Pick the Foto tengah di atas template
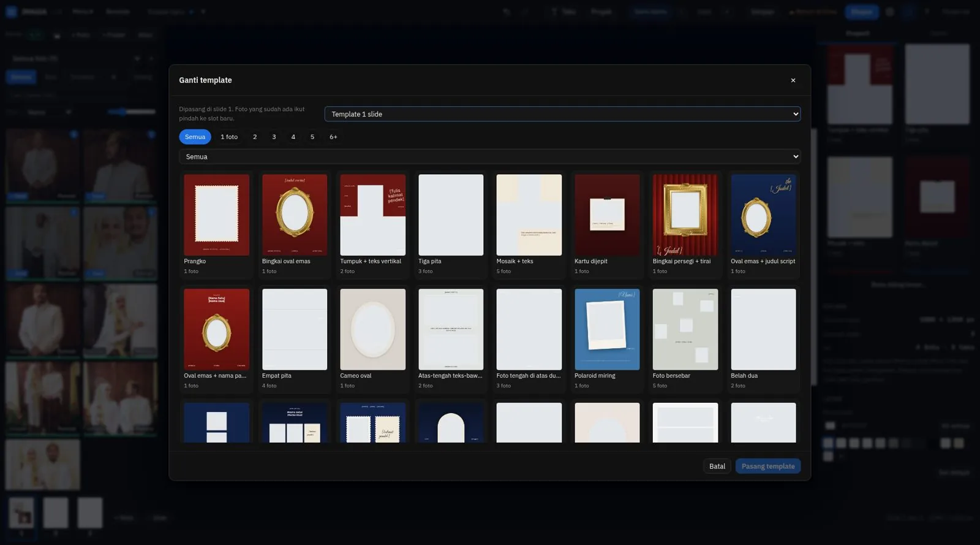 [x=529, y=339]
